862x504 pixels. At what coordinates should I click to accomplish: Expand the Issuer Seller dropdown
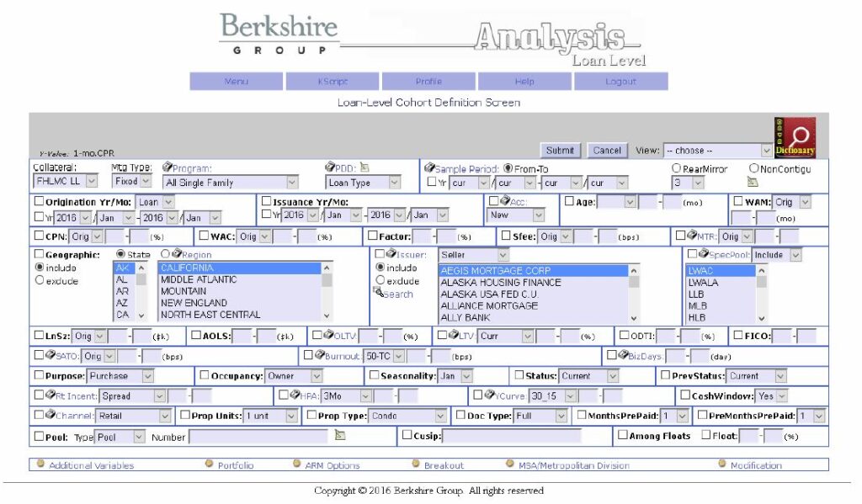(x=473, y=255)
